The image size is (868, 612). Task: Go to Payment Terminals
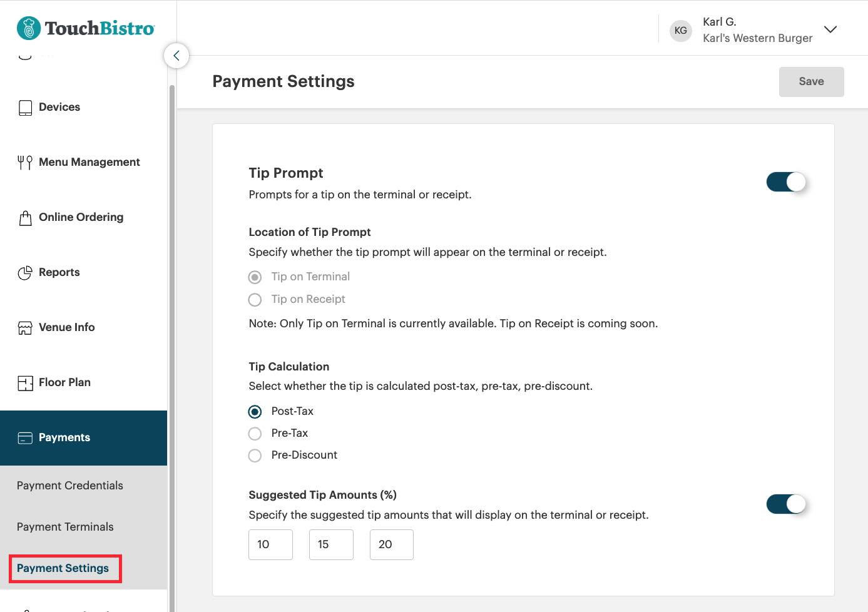coord(65,527)
